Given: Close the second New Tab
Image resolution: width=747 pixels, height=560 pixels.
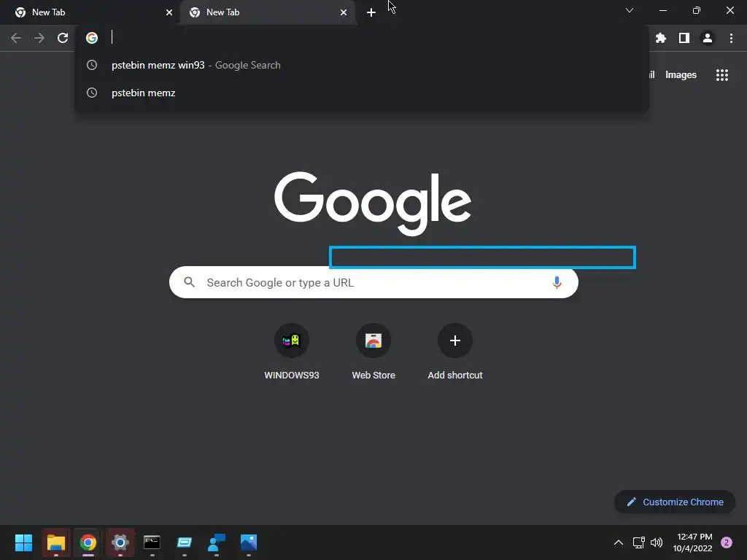Looking at the screenshot, I should click(344, 12).
